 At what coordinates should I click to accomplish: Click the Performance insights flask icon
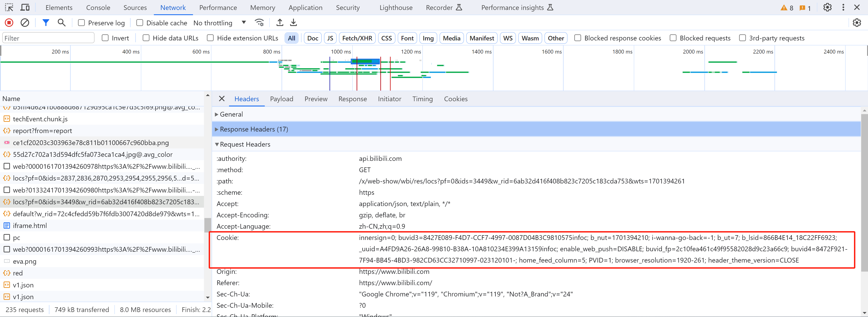point(550,7)
